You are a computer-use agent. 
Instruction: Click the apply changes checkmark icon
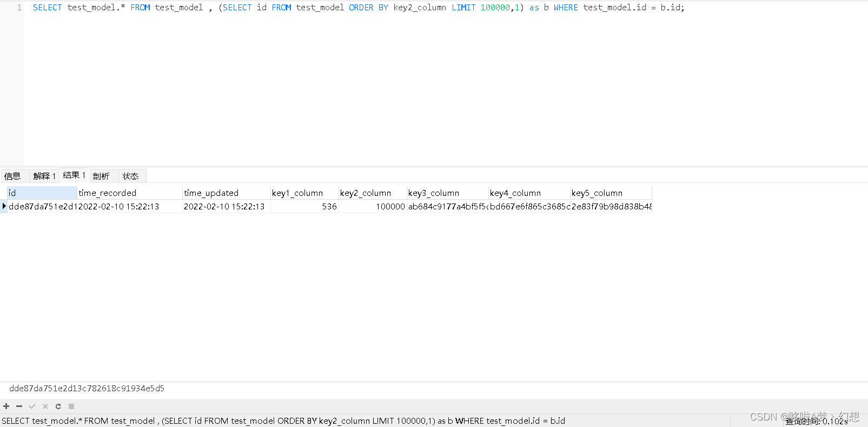tap(32, 406)
